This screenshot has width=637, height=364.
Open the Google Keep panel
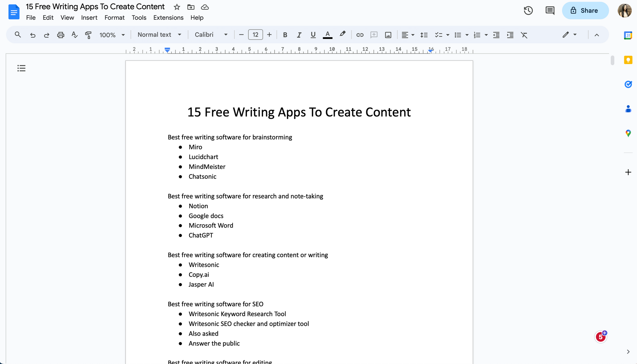[x=628, y=60]
